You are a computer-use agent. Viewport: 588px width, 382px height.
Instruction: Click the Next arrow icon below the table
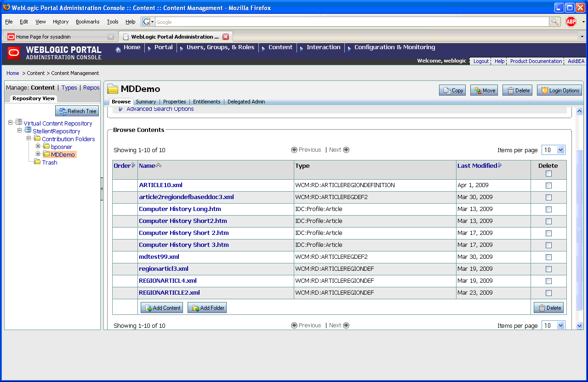pyautogui.click(x=346, y=325)
